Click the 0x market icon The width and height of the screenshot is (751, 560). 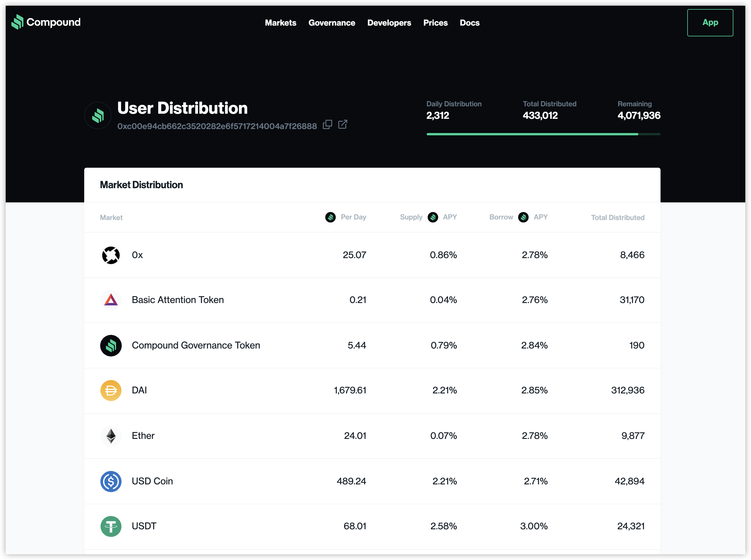pyautogui.click(x=111, y=255)
